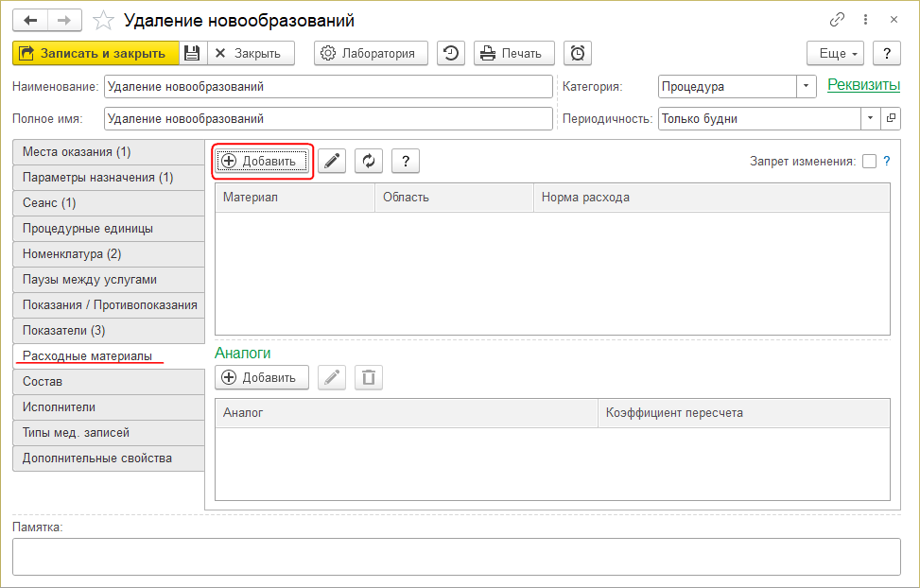Click the floppy disk save icon
This screenshot has height=588, width=920.
coord(192,53)
